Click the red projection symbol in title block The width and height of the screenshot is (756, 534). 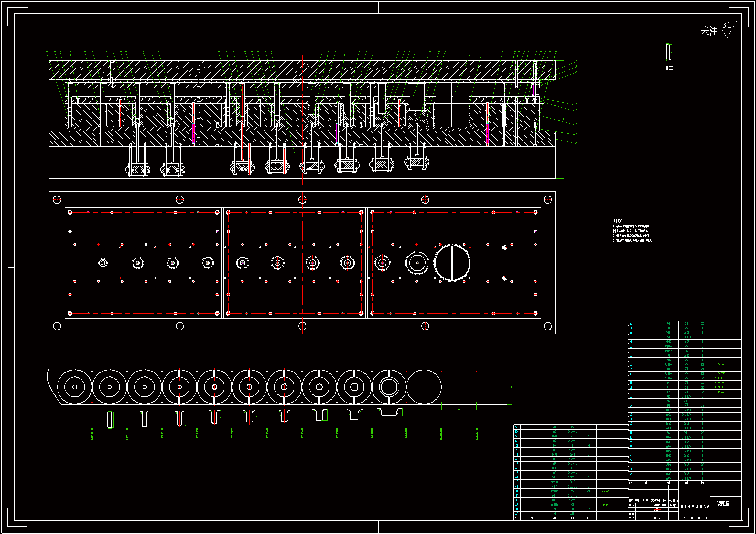(x=657, y=509)
